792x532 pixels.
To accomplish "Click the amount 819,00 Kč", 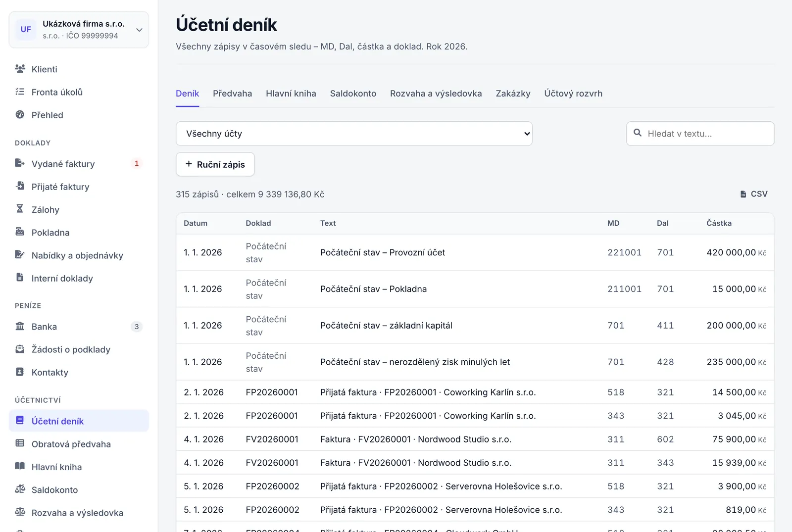I will pyautogui.click(x=746, y=510).
